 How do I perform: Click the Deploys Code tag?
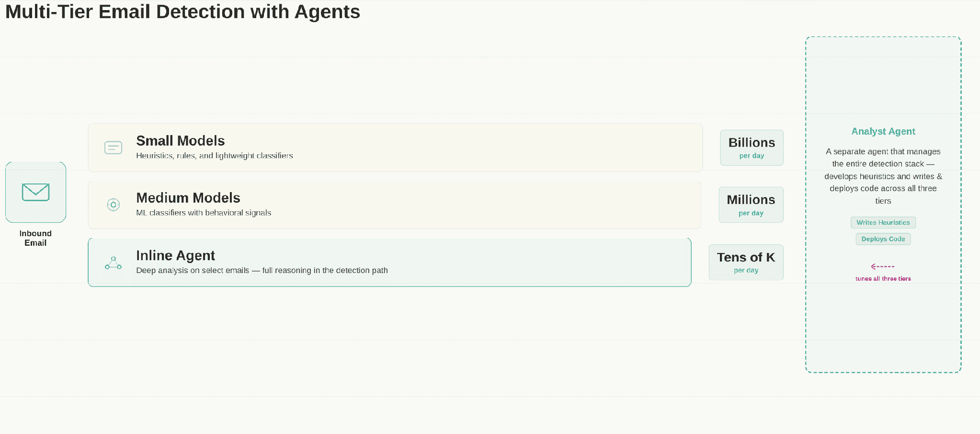pyautogui.click(x=883, y=239)
